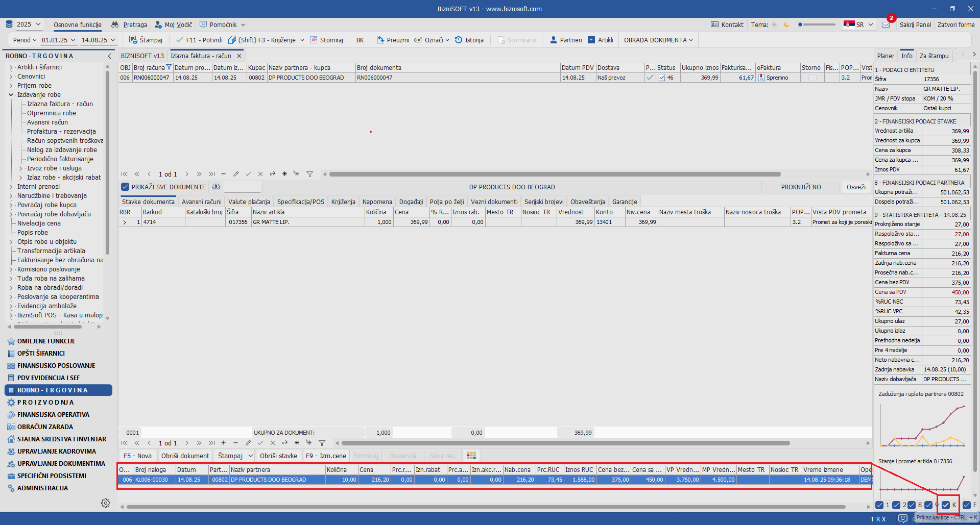Click the Obriši dokument button
The width and height of the screenshot is (980, 525).
185,456
